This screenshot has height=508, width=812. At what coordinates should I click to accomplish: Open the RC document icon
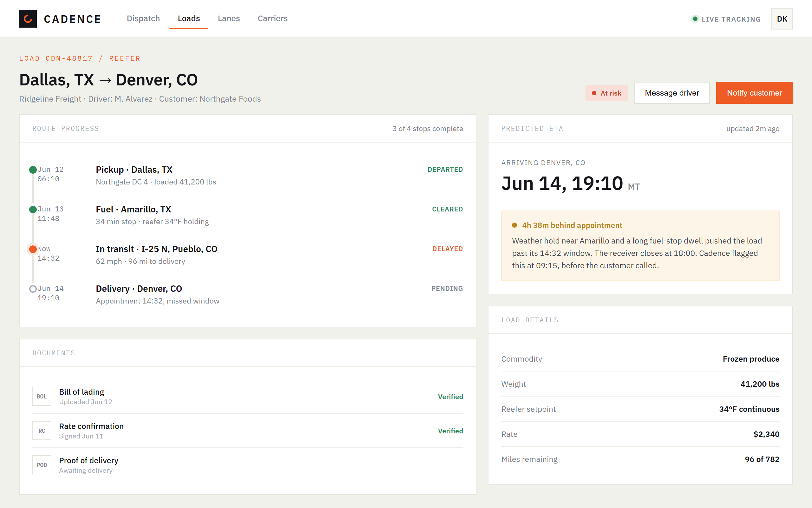click(x=42, y=431)
